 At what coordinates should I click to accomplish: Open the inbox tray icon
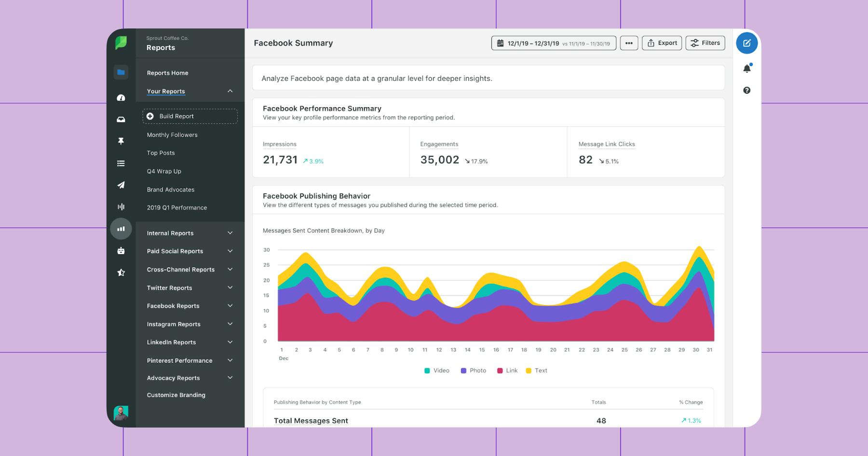[121, 119]
